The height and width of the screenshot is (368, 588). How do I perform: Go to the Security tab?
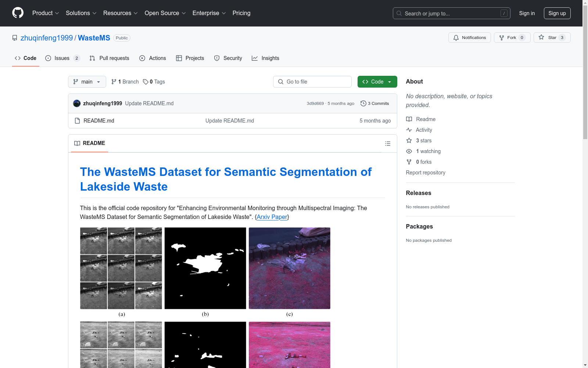tap(228, 58)
